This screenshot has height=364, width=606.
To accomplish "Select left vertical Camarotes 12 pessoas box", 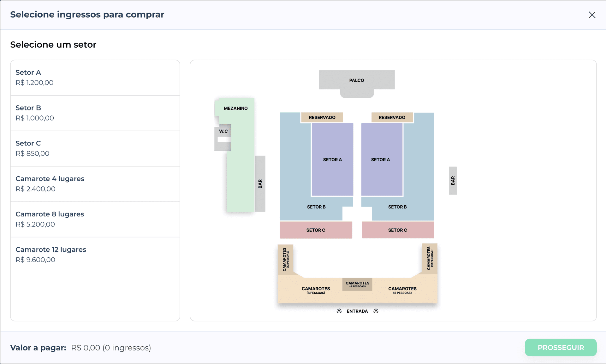I will (x=285, y=259).
